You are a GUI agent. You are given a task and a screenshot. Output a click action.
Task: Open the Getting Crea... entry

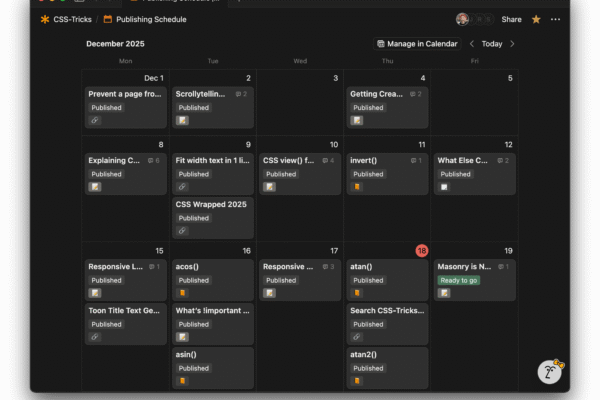click(387, 107)
